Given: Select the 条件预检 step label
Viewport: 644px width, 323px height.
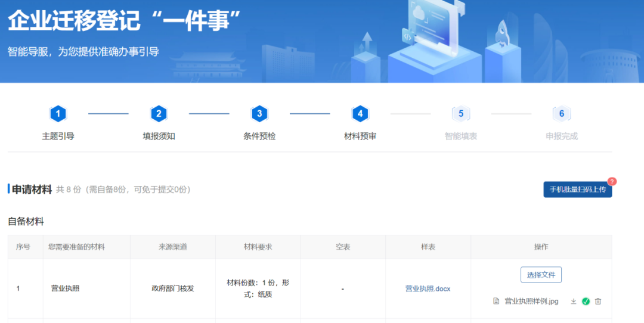Looking at the screenshot, I should (x=259, y=136).
